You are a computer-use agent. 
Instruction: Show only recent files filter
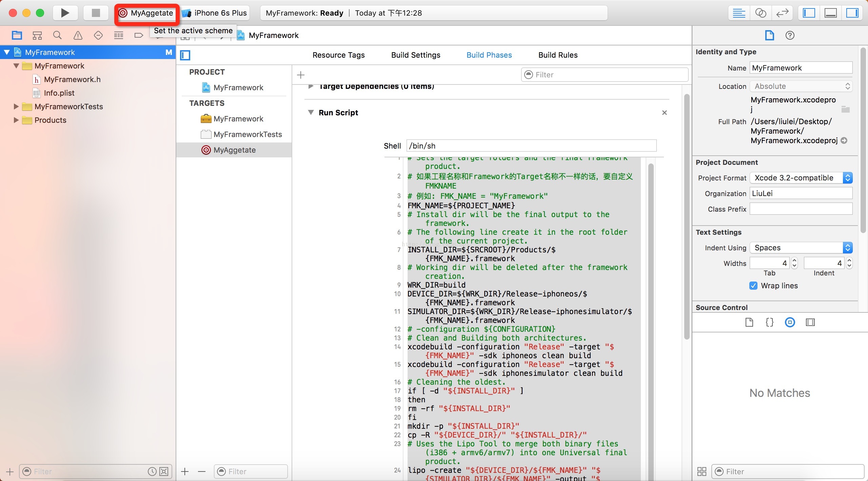click(x=152, y=472)
